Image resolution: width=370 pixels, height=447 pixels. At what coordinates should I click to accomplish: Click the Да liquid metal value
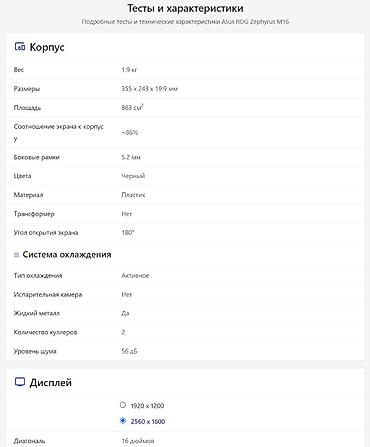125,313
